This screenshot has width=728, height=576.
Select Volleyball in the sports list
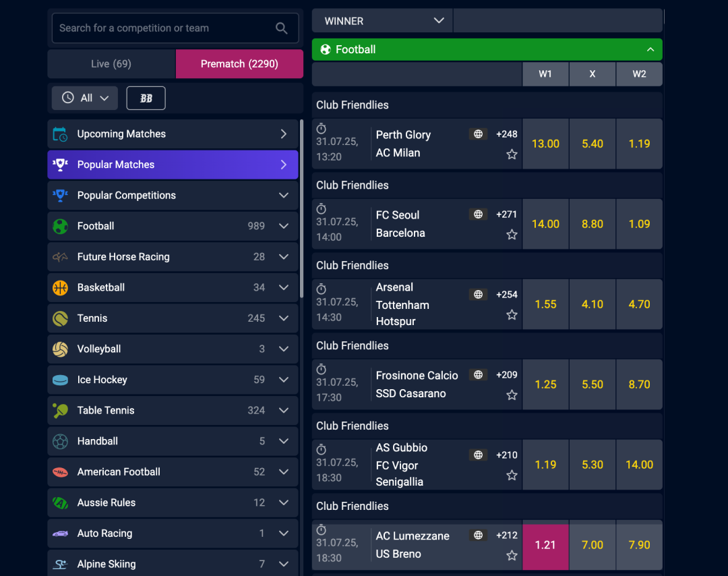click(173, 349)
